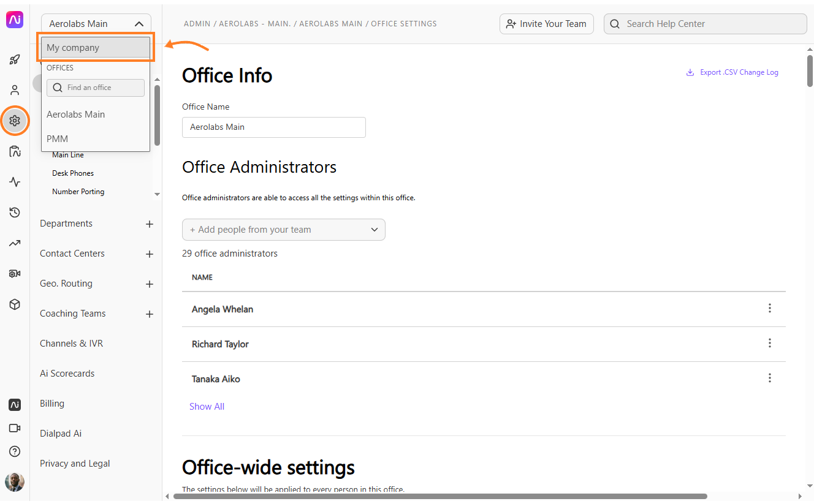Image resolution: width=814 pixels, height=504 pixels.
Task: Click ADMIN in the breadcrumb
Action: coord(197,24)
